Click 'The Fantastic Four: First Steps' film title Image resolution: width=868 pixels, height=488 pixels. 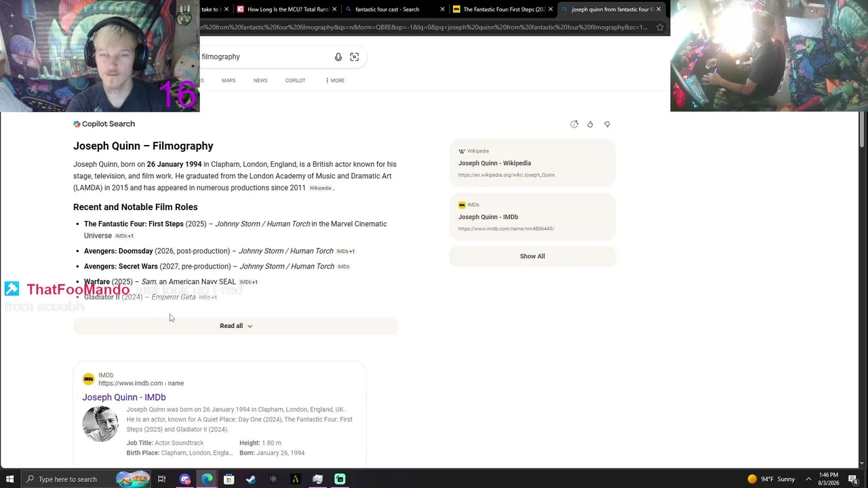click(x=134, y=224)
